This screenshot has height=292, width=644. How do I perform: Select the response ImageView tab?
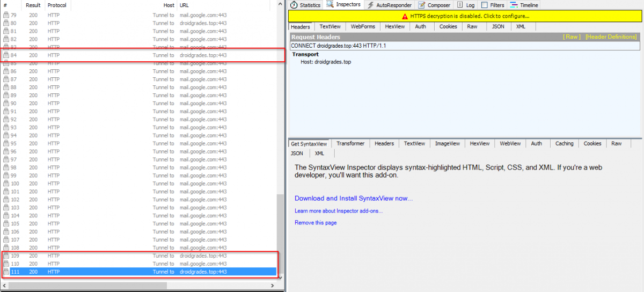447,144
